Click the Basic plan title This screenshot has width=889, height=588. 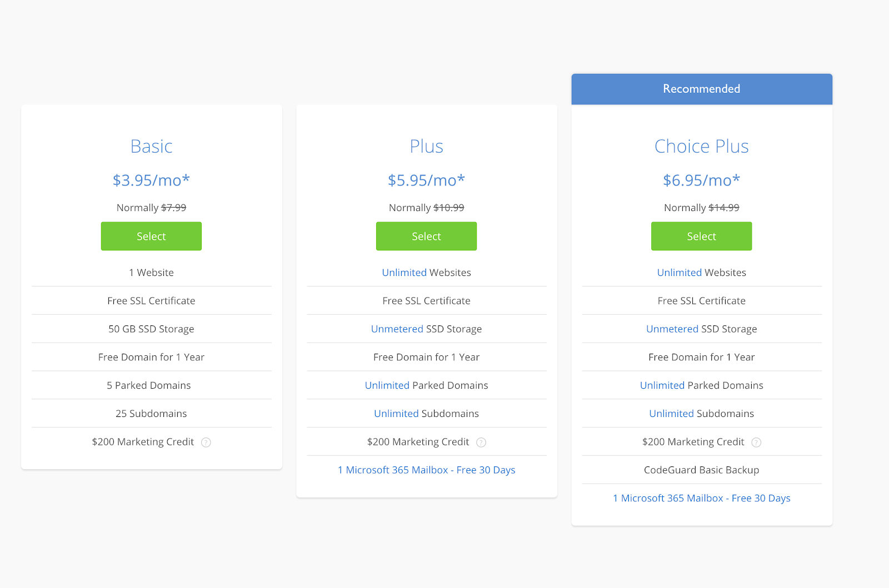point(151,146)
